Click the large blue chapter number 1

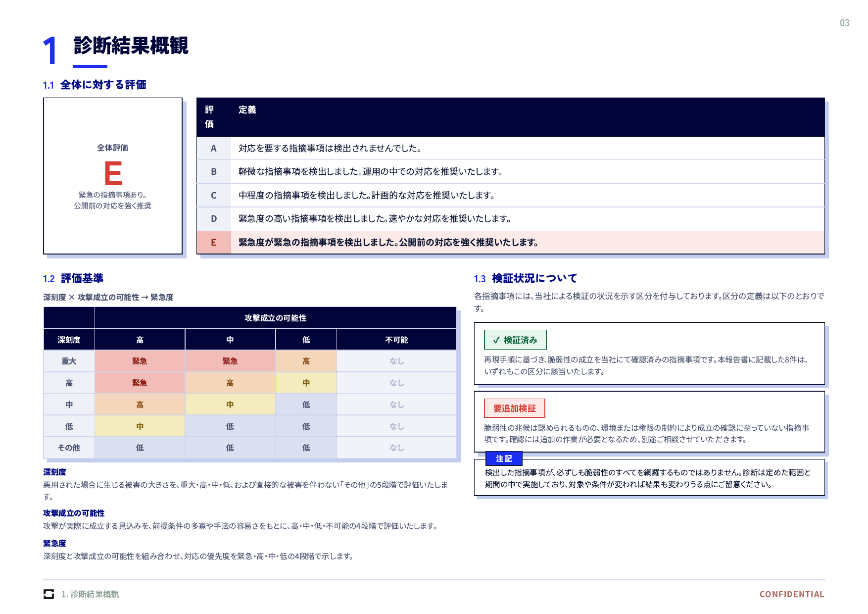pyautogui.click(x=50, y=51)
